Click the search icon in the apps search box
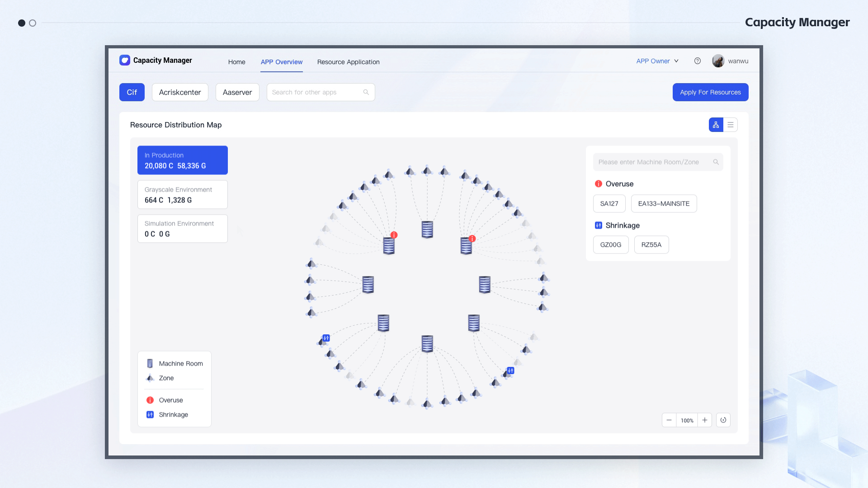This screenshot has width=868, height=488. click(366, 92)
